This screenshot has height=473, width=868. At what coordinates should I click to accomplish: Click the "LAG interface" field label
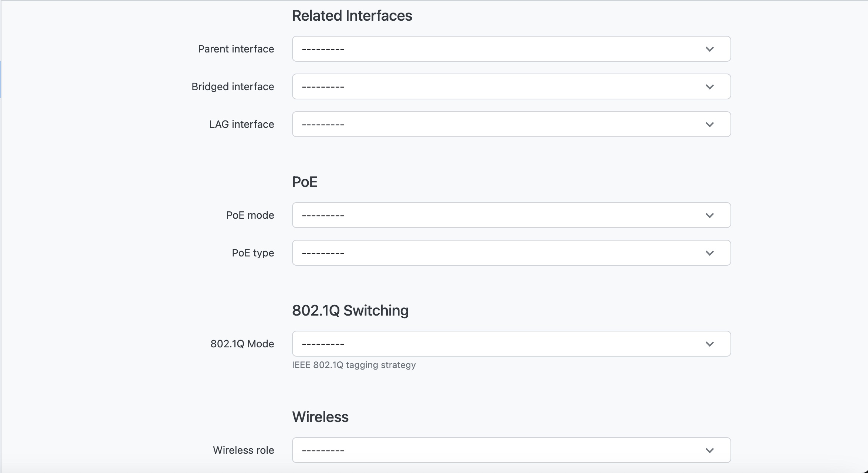(x=241, y=124)
